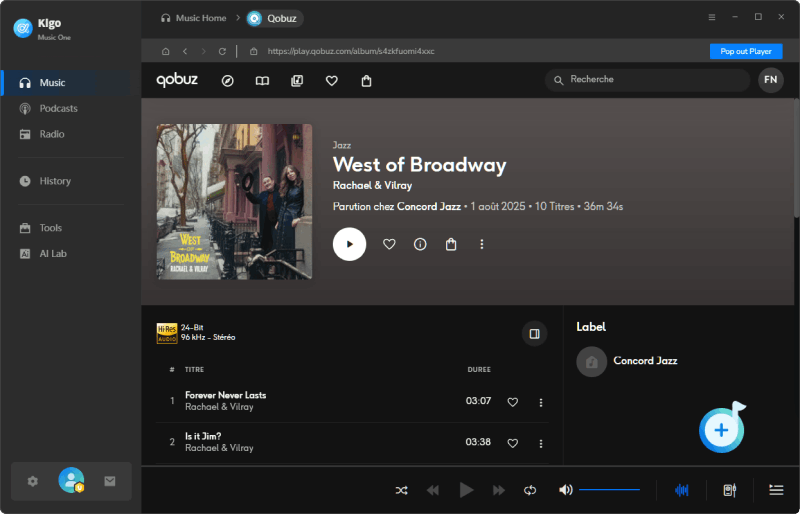The height and width of the screenshot is (514, 800).
Task: Click the FN user avatar
Action: (x=770, y=80)
